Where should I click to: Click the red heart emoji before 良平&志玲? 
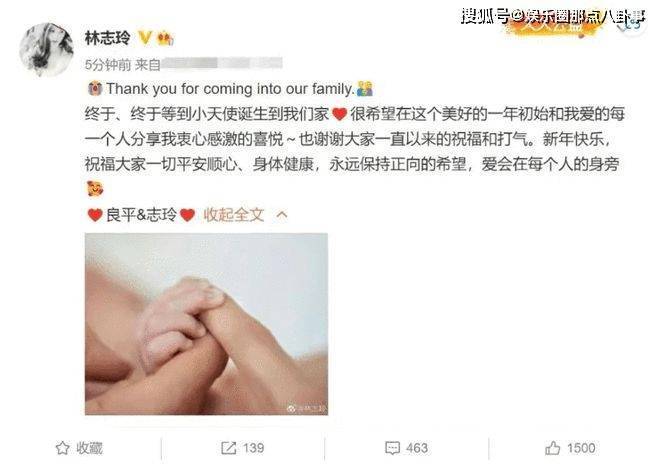95,215
